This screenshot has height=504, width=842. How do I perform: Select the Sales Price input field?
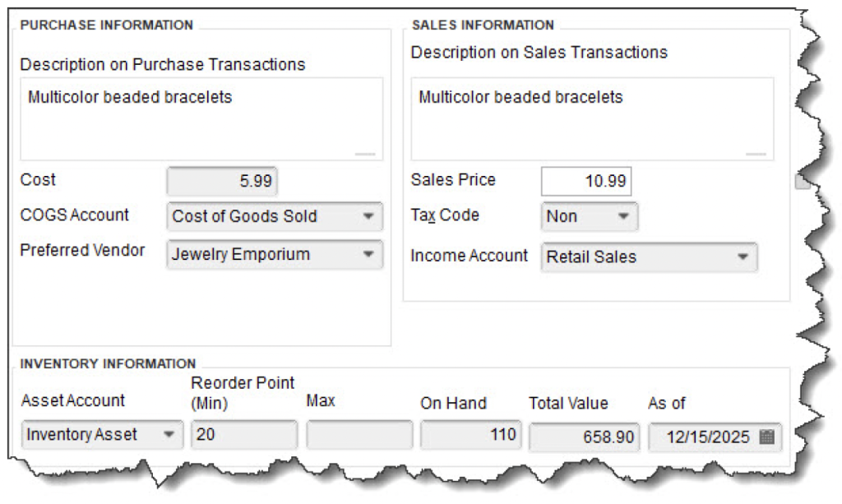pos(585,182)
